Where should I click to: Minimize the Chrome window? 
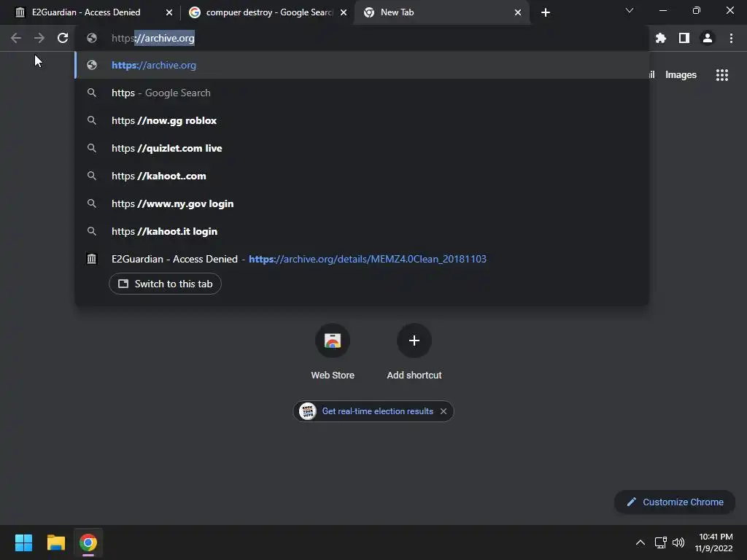662,10
